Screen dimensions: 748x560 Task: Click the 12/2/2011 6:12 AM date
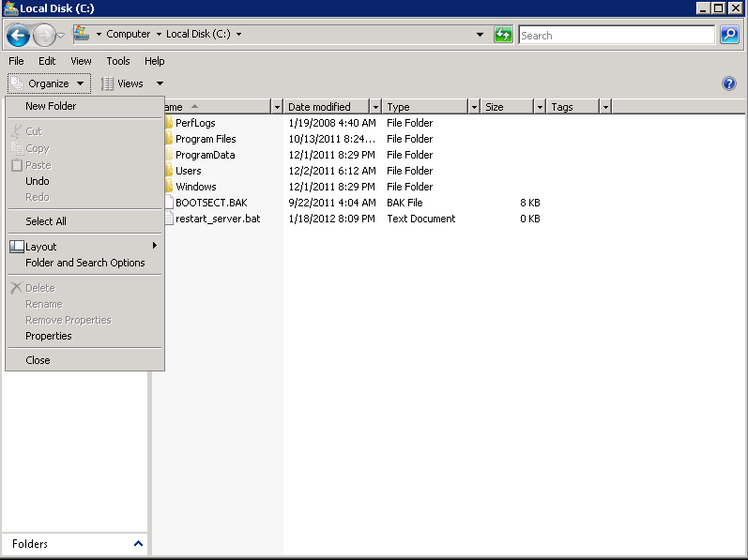pyautogui.click(x=332, y=171)
